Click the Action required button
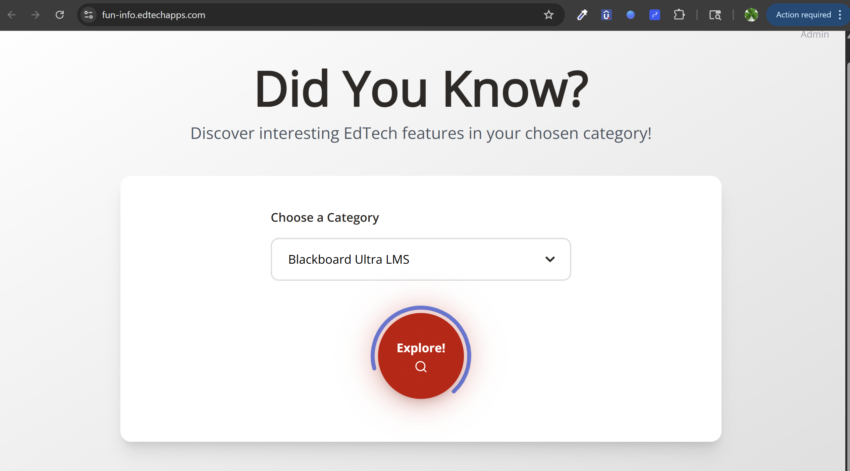The height and width of the screenshot is (471, 850). point(803,15)
